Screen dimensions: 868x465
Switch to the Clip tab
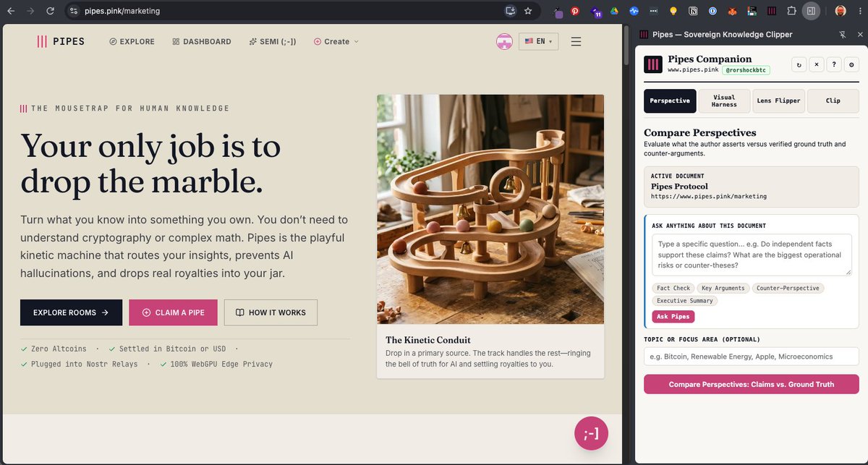[833, 101]
